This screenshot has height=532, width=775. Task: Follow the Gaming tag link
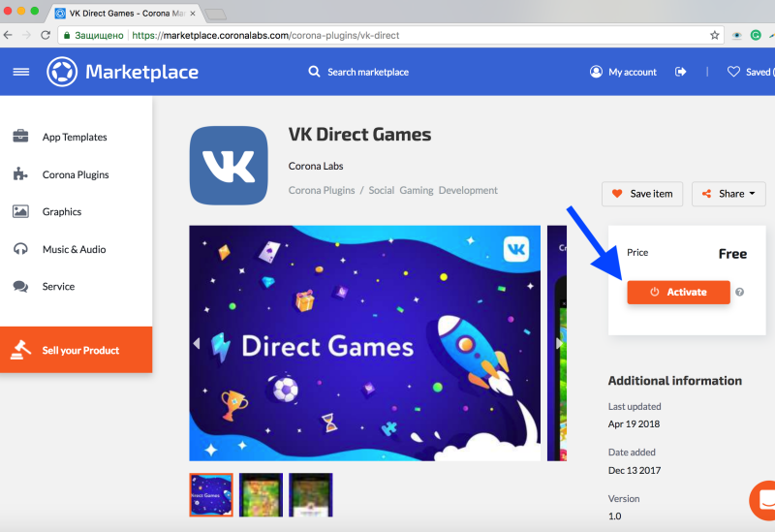(x=417, y=190)
